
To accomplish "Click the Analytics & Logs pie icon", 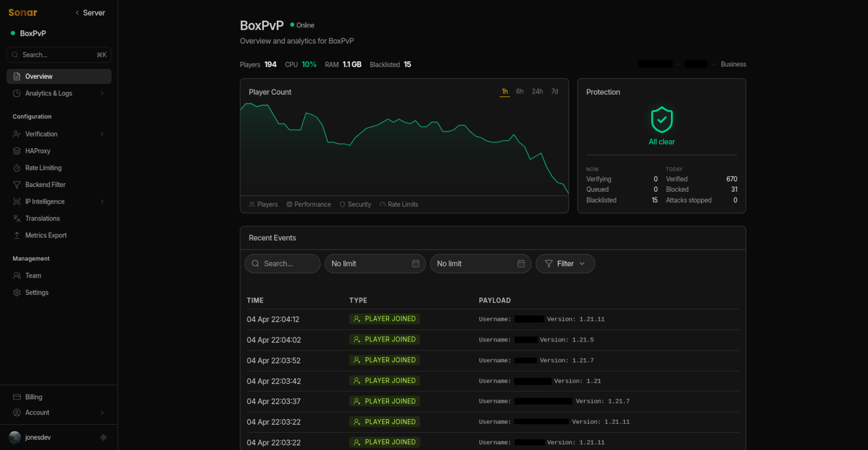I will pyautogui.click(x=17, y=93).
